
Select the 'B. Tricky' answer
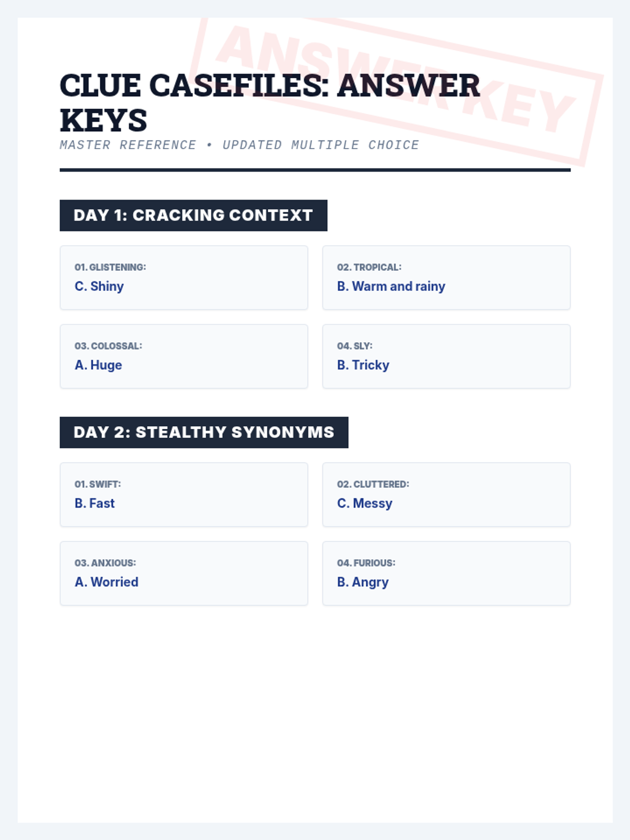[363, 365]
